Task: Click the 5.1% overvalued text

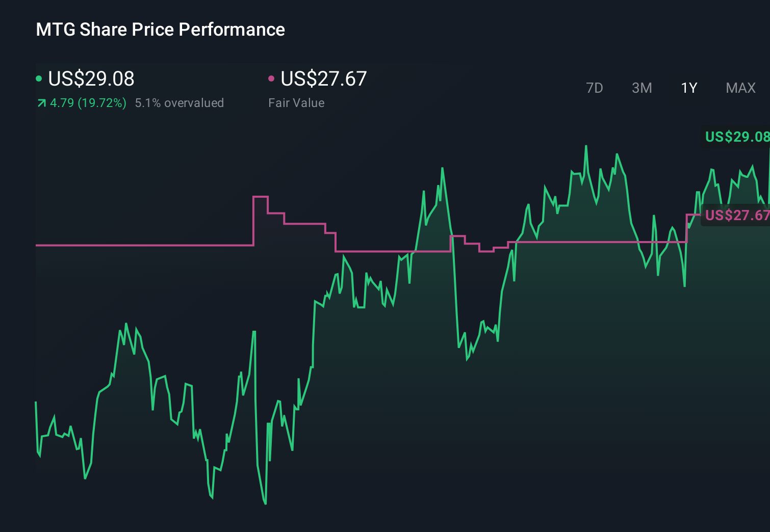Action: (x=179, y=102)
